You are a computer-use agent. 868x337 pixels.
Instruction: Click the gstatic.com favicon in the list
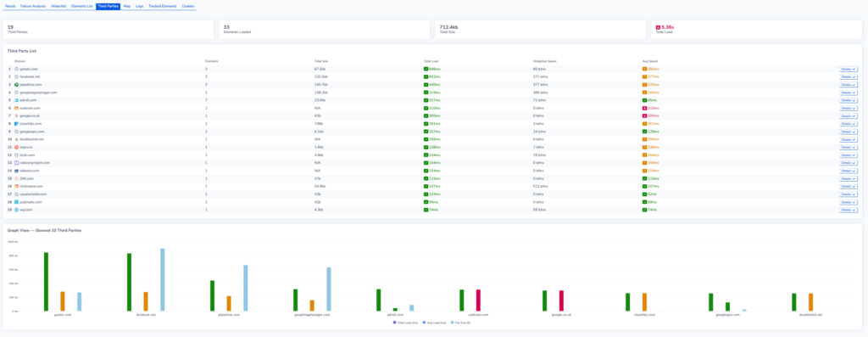[17, 69]
